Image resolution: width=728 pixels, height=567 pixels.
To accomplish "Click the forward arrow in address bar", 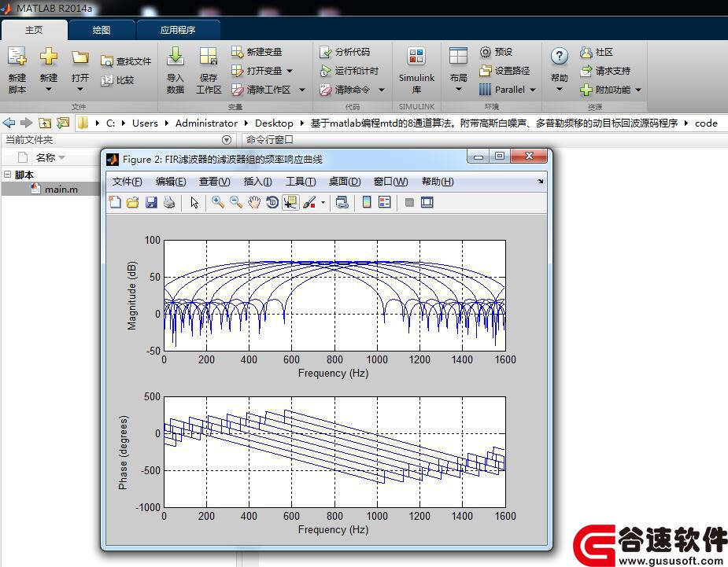I will pos(27,123).
